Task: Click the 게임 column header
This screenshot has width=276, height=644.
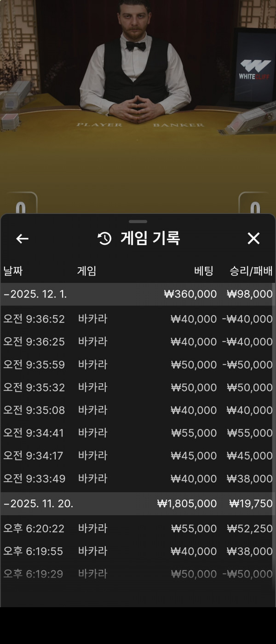Action: click(86, 271)
